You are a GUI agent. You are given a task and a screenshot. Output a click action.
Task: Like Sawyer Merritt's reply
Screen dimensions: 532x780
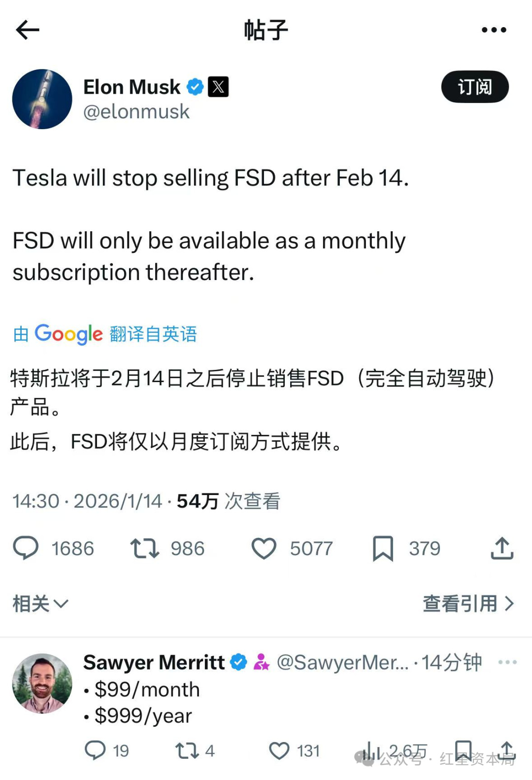pyautogui.click(x=279, y=750)
